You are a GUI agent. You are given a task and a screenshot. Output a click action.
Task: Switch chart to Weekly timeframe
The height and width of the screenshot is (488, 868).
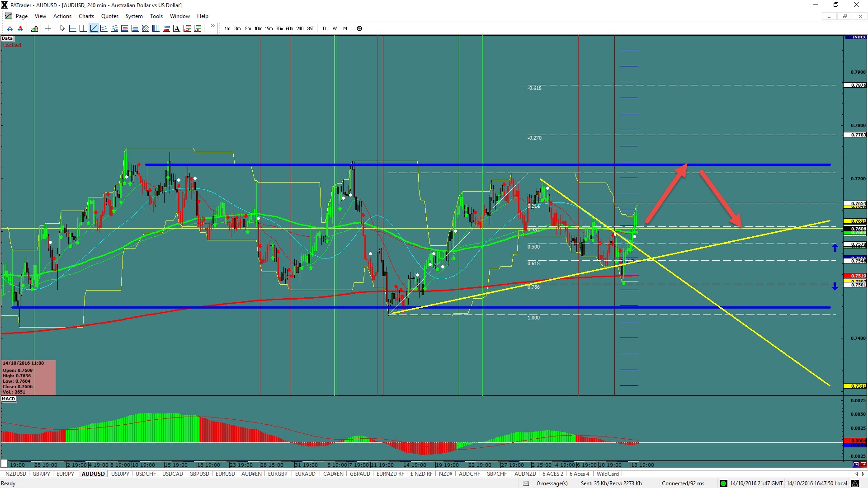click(x=335, y=28)
